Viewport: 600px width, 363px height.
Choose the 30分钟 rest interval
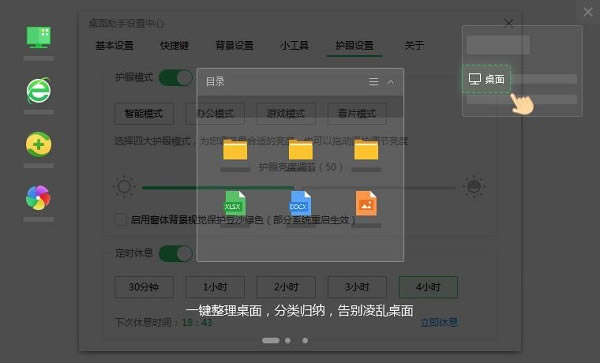tap(144, 287)
